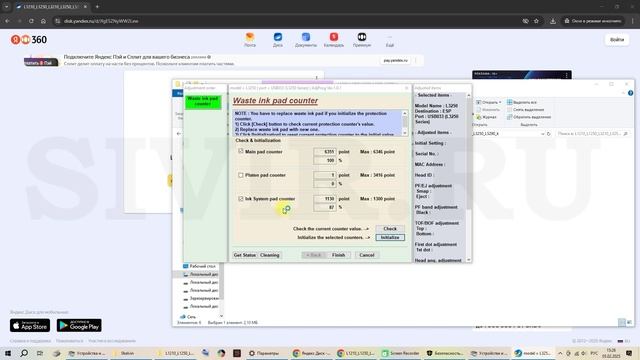This screenshot has height=360, width=640.
Task: Click the Initialize button
Action: click(390, 238)
